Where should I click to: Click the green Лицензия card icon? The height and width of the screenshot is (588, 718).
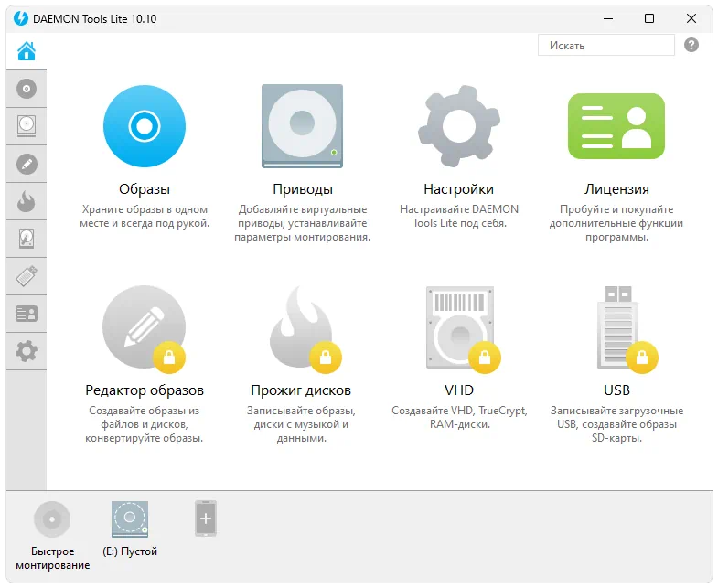(616, 126)
